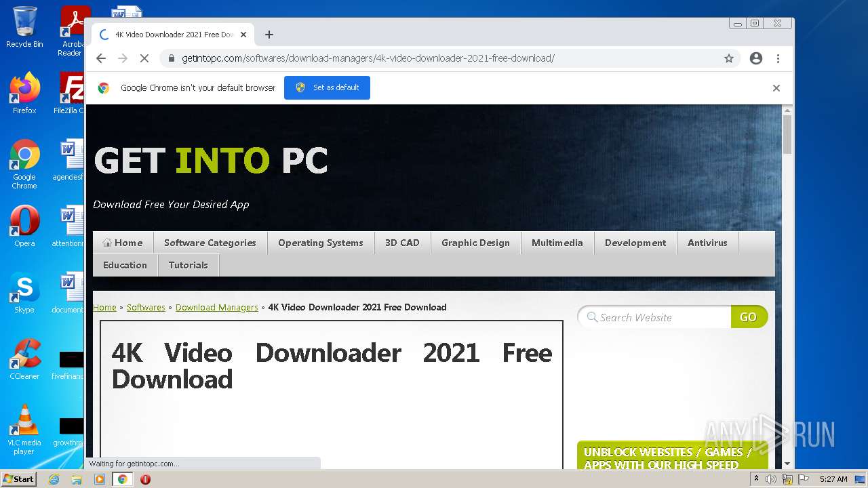Image resolution: width=868 pixels, height=488 pixels.
Task: Open the Chrome profile avatar
Action: (x=756, y=58)
